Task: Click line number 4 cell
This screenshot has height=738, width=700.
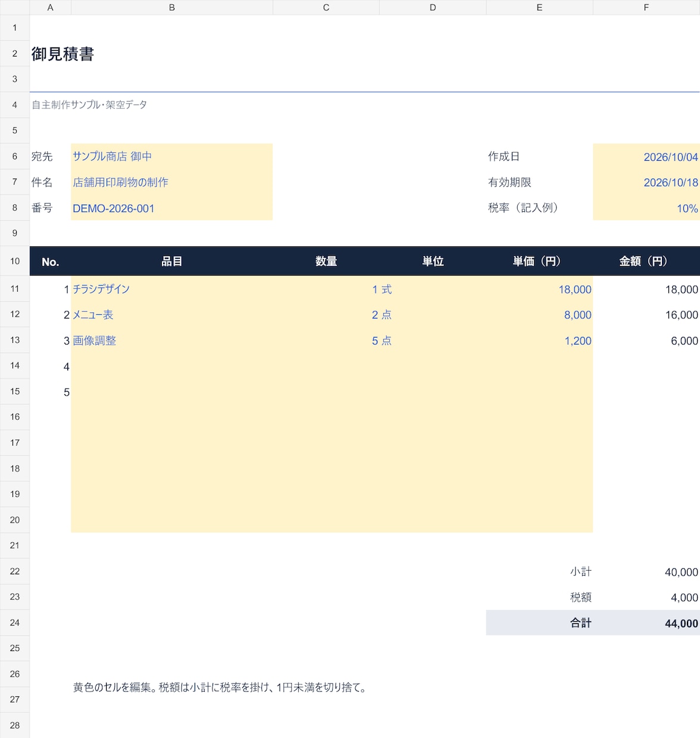Action: pyautogui.click(x=50, y=366)
